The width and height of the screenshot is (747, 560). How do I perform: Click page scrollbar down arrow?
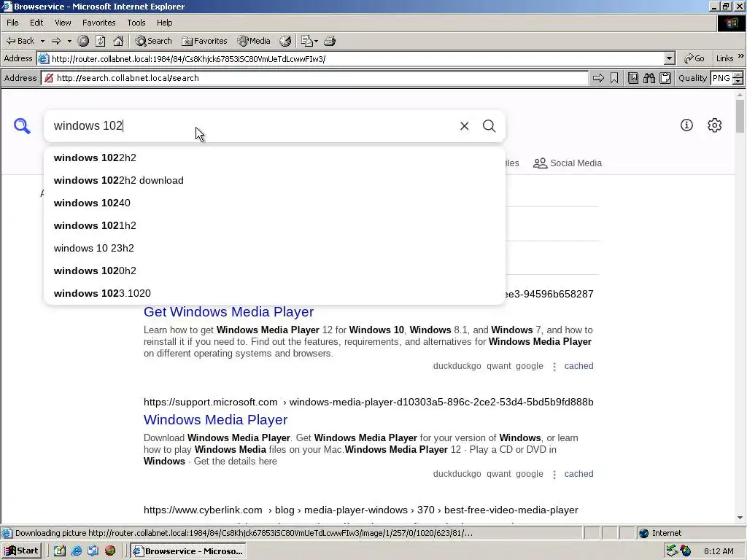point(740,518)
